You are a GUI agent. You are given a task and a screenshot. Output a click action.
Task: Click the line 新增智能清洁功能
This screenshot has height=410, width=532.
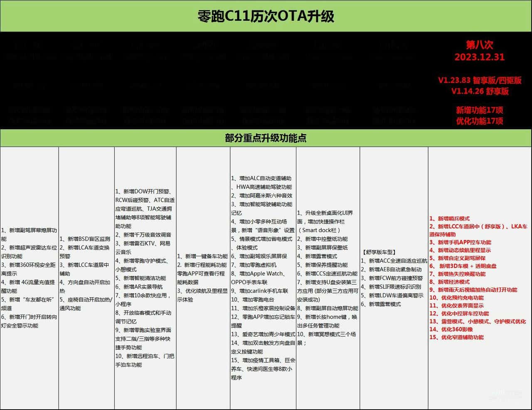tap(141, 278)
